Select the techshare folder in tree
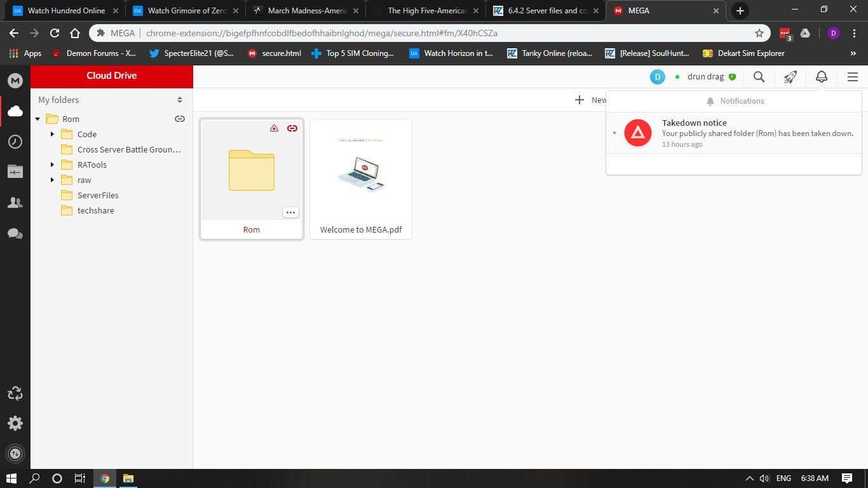The height and width of the screenshot is (488, 868). click(88, 210)
